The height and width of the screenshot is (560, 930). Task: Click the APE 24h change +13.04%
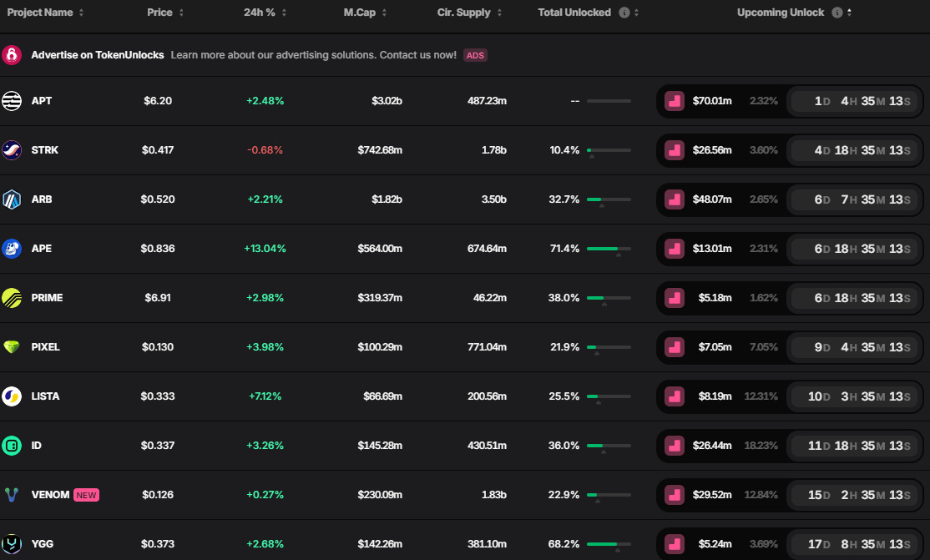(265, 249)
